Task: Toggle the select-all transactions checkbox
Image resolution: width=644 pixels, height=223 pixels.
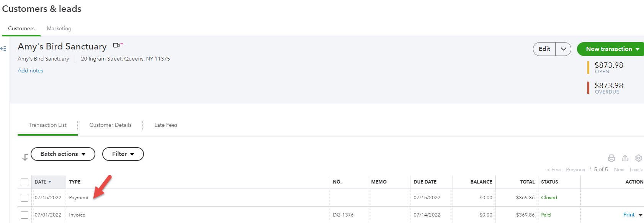Action: tap(25, 182)
